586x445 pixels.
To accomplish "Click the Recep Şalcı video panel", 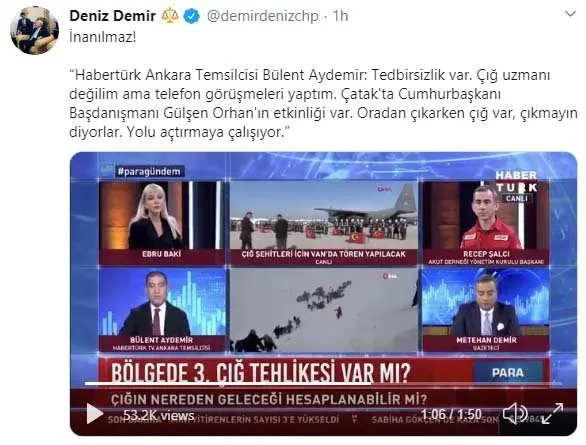I will 486,223.
